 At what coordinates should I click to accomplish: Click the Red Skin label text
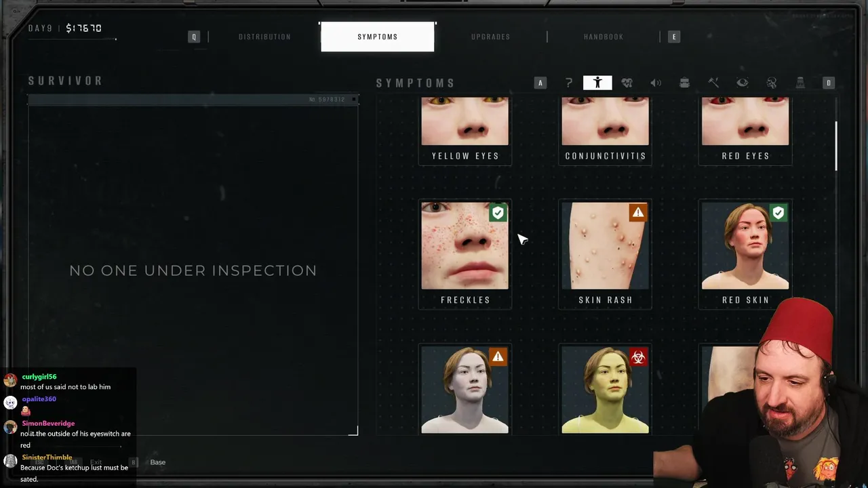745,300
